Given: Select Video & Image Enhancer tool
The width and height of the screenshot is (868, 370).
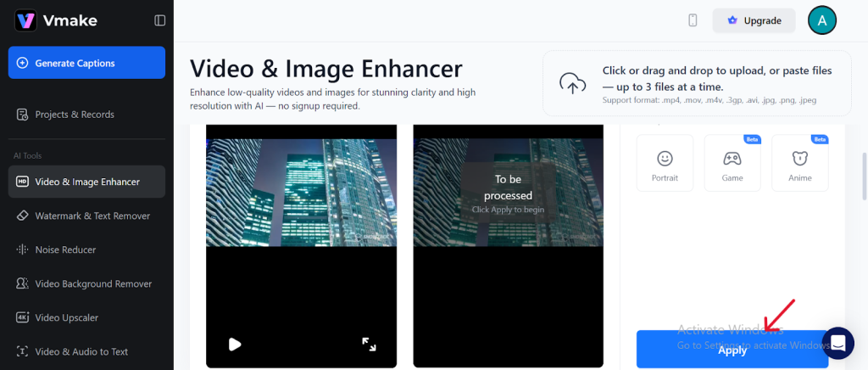Looking at the screenshot, I should 86,182.
